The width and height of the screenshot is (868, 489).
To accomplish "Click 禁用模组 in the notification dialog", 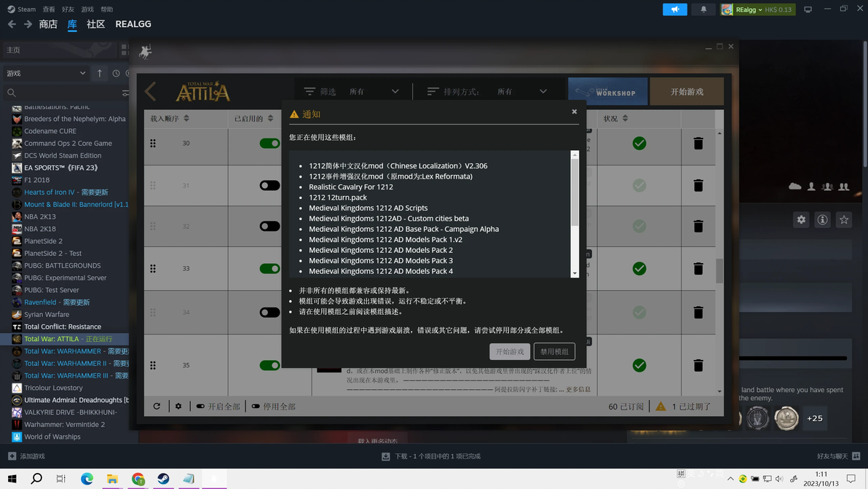I will (554, 352).
